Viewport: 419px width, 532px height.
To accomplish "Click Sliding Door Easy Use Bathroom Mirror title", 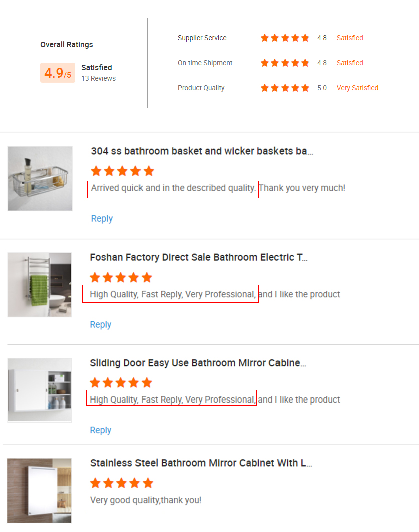I will [x=198, y=363].
